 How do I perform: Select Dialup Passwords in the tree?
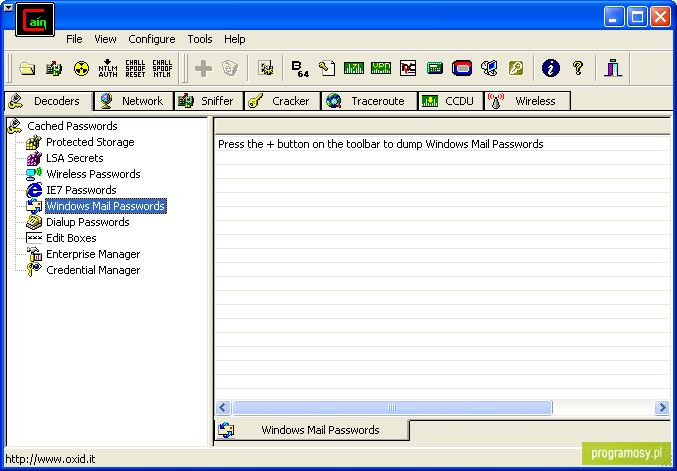click(x=88, y=222)
